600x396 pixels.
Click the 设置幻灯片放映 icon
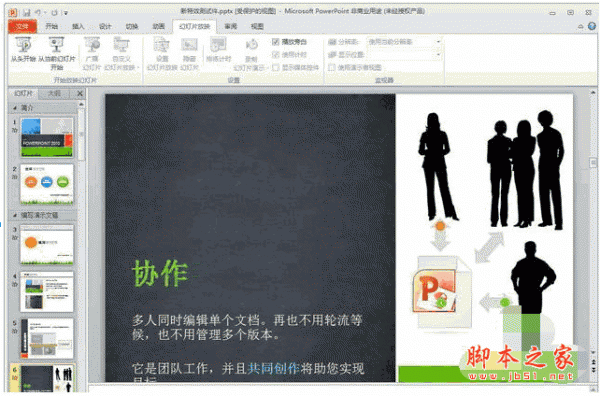point(162,45)
